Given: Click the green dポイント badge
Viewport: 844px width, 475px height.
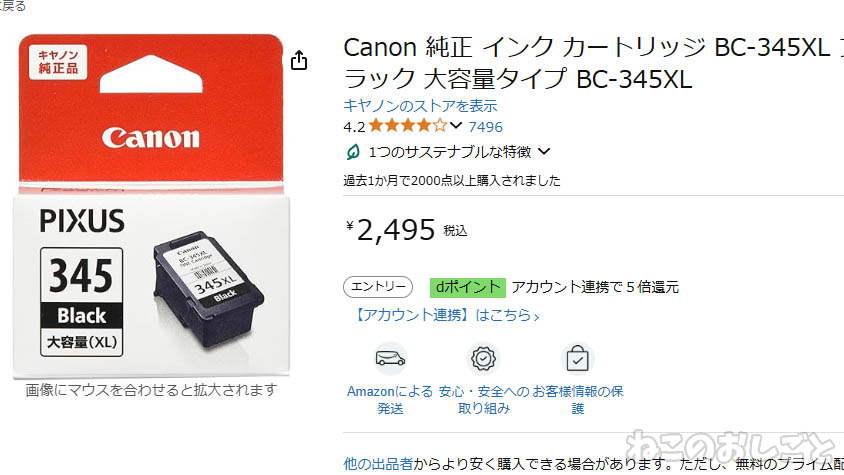Looking at the screenshot, I should (x=468, y=288).
